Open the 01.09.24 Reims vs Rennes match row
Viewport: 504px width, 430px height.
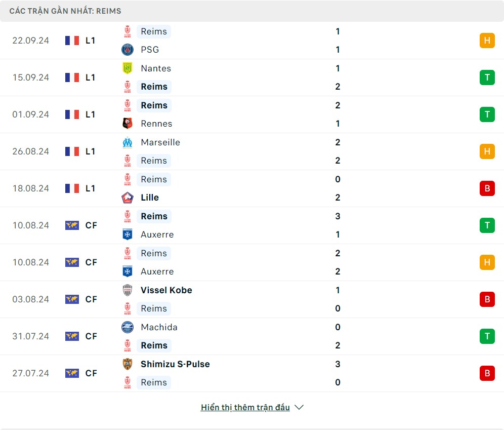252,114
